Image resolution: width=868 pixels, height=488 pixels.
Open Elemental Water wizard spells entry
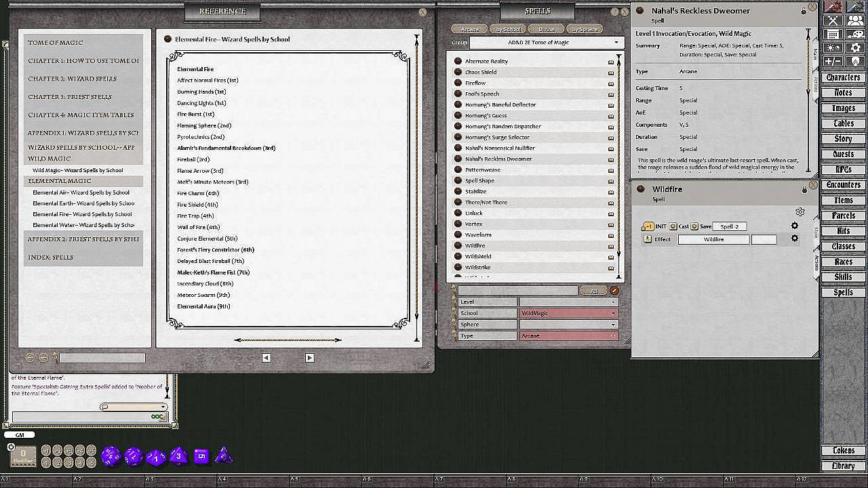coord(83,225)
